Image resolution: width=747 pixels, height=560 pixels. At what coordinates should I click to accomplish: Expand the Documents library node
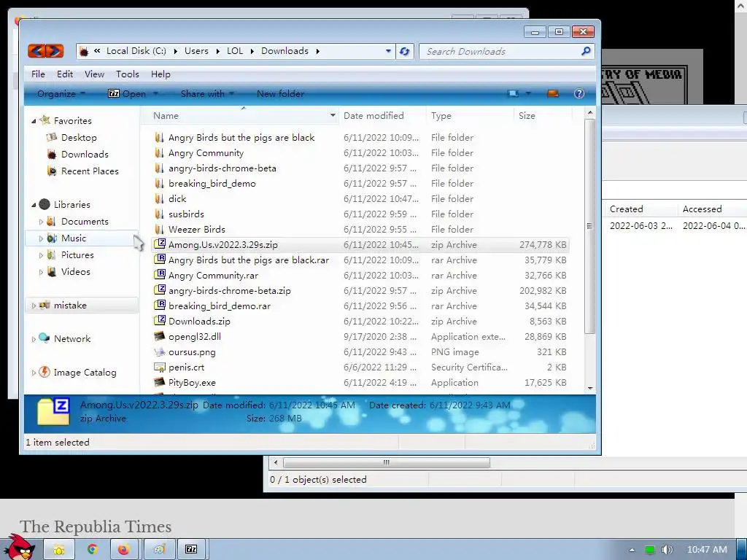pyautogui.click(x=41, y=222)
